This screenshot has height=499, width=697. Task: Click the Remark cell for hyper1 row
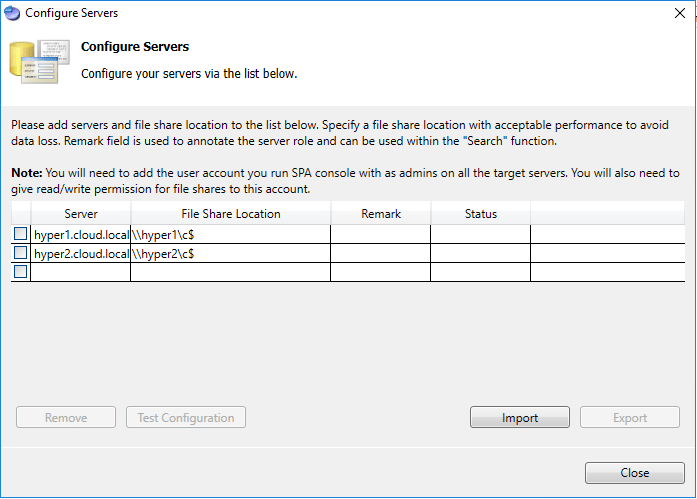click(x=381, y=234)
